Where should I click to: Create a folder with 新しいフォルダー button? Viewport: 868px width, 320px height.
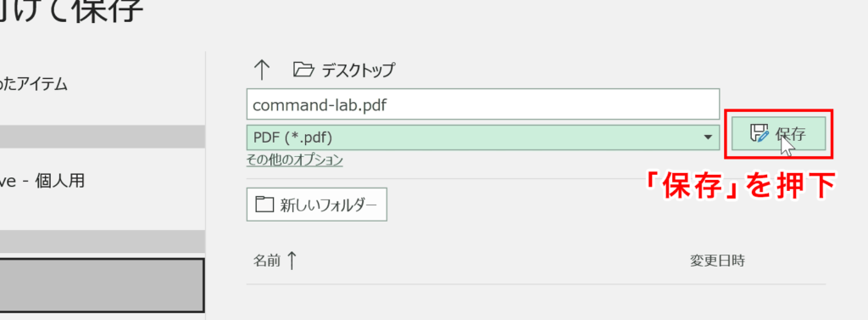point(317,205)
